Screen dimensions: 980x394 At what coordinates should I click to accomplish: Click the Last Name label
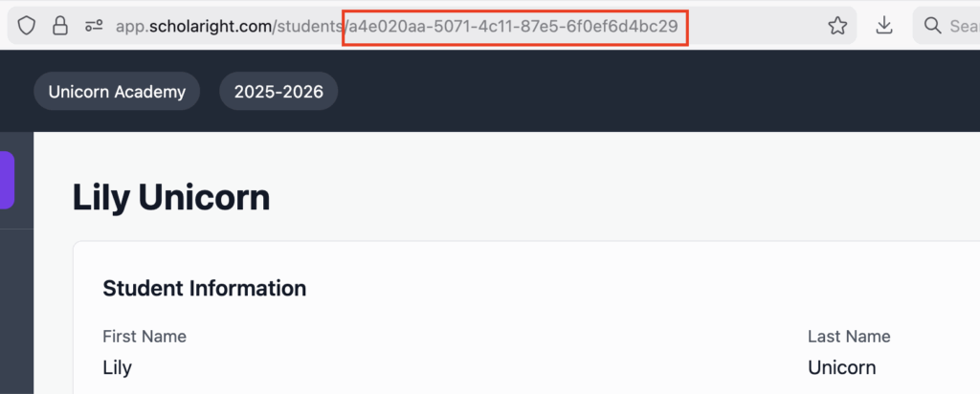(x=849, y=336)
